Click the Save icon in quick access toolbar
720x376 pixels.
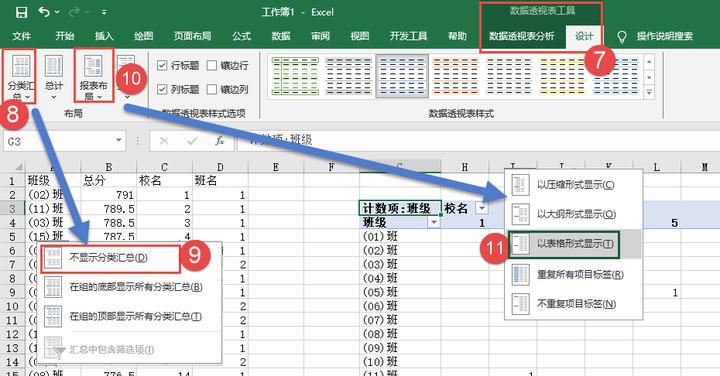click(x=21, y=12)
